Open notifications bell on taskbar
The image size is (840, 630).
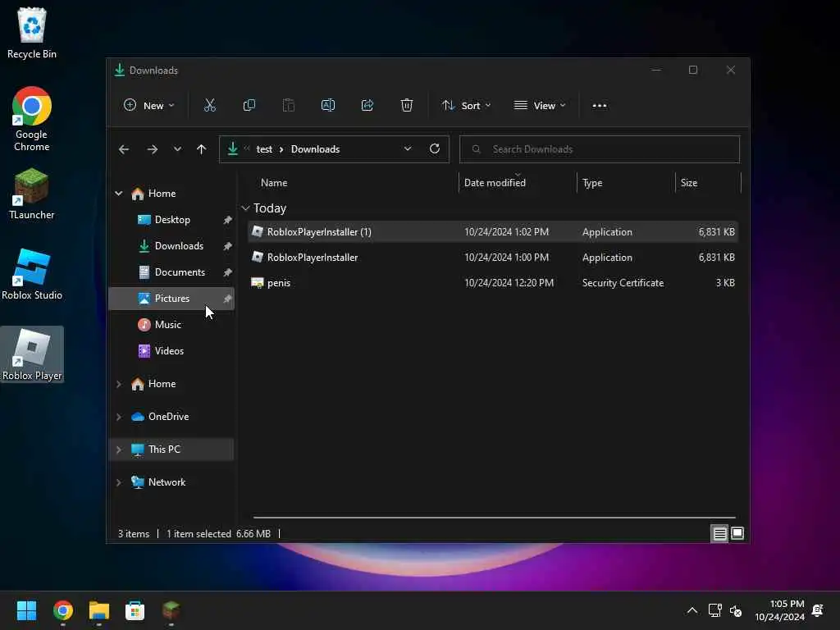[818, 610]
